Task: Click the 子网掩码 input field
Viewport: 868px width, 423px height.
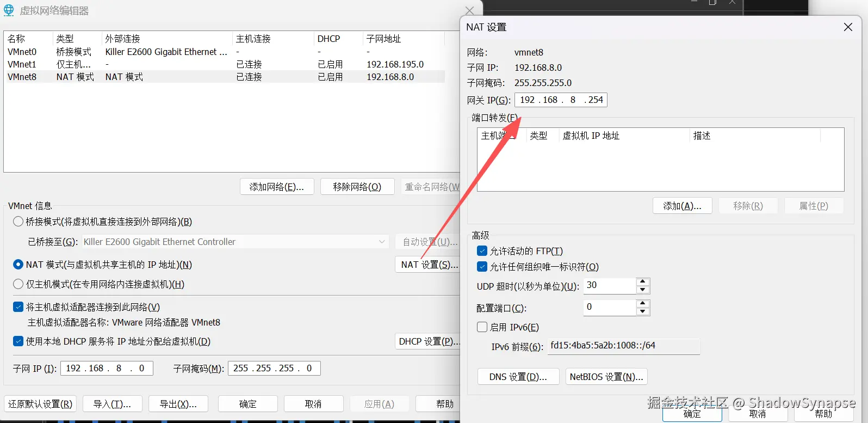Action: click(274, 369)
